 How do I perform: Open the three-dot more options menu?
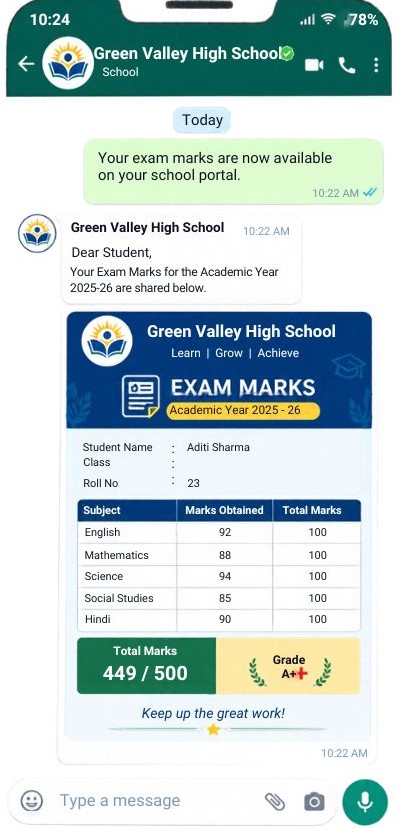coord(376,65)
